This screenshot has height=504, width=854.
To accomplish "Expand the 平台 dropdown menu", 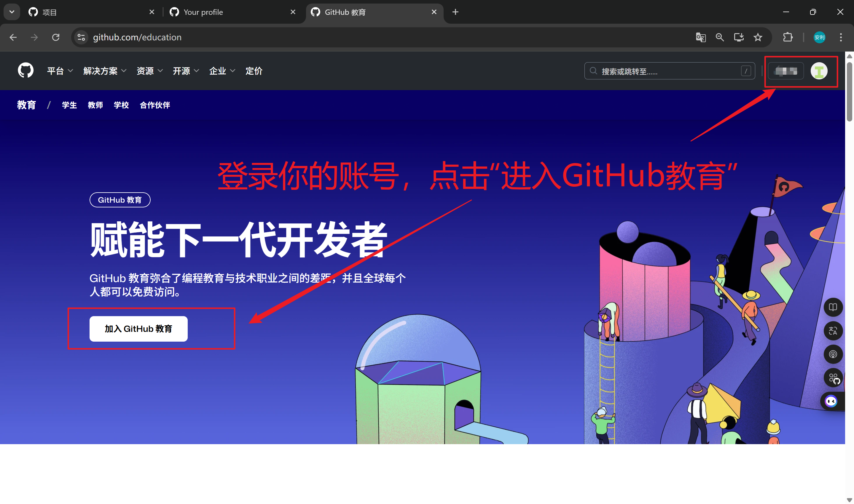I will click(x=60, y=71).
